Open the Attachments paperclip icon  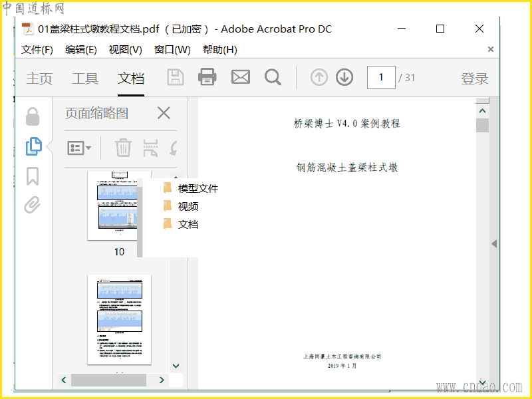click(x=33, y=205)
